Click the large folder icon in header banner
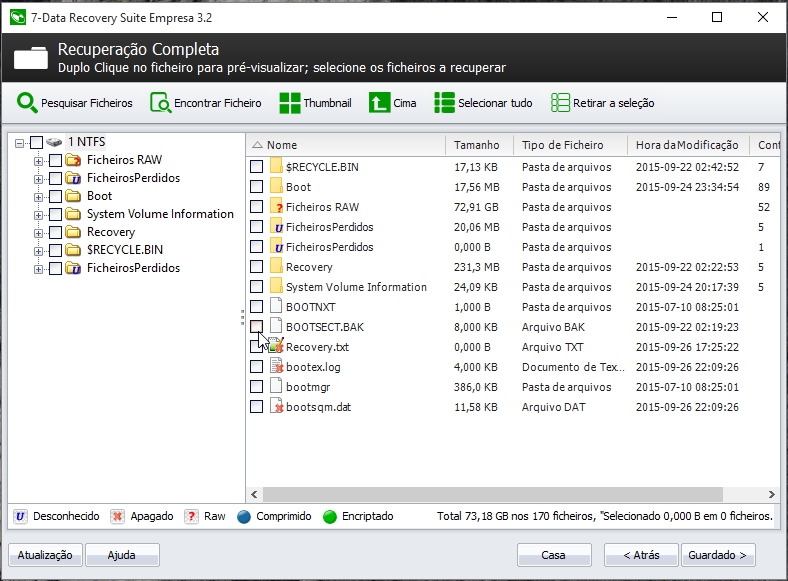The width and height of the screenshot is (788, 581). pyautogui.click(x=31, y=58)
